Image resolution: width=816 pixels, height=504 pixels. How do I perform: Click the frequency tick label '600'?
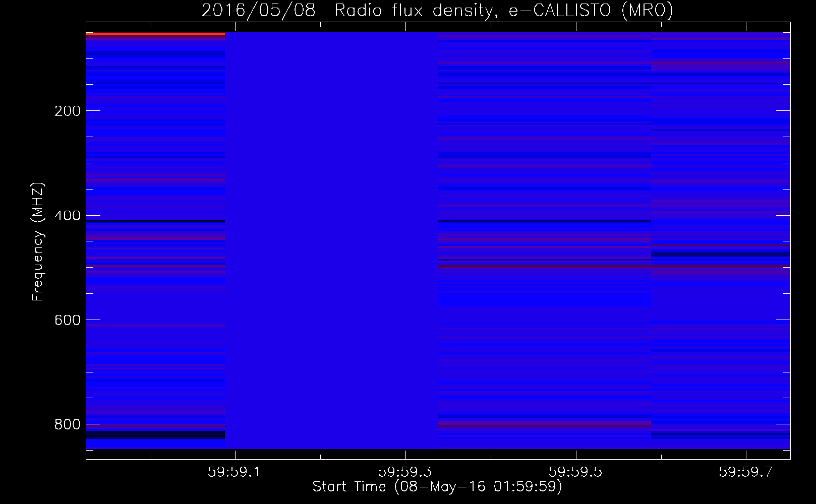68,321
